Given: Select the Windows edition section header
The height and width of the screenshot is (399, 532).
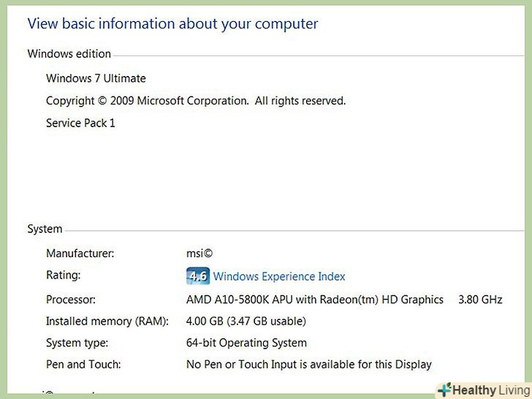Looking at the screenshot, I should [x=69, y=53].
